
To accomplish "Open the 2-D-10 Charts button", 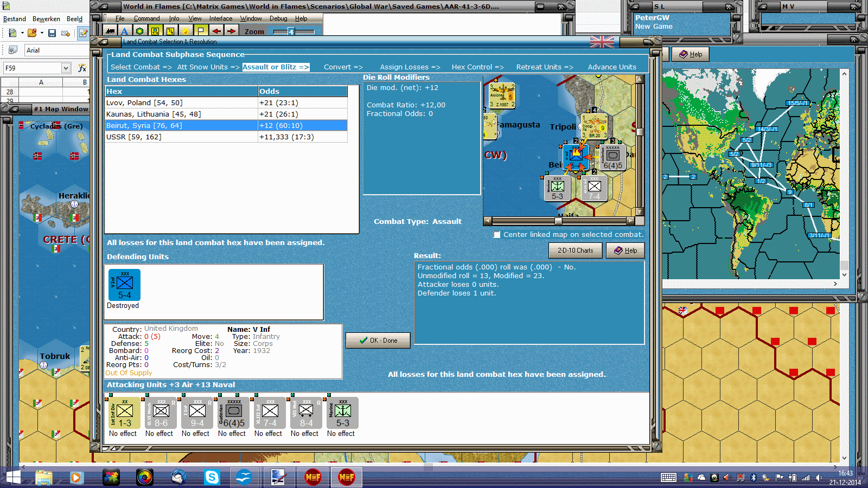I will point(576,251).
